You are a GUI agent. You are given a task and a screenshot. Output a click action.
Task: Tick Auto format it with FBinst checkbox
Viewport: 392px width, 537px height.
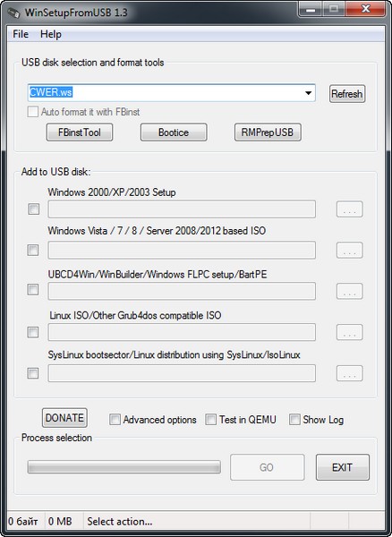[33, 112]
